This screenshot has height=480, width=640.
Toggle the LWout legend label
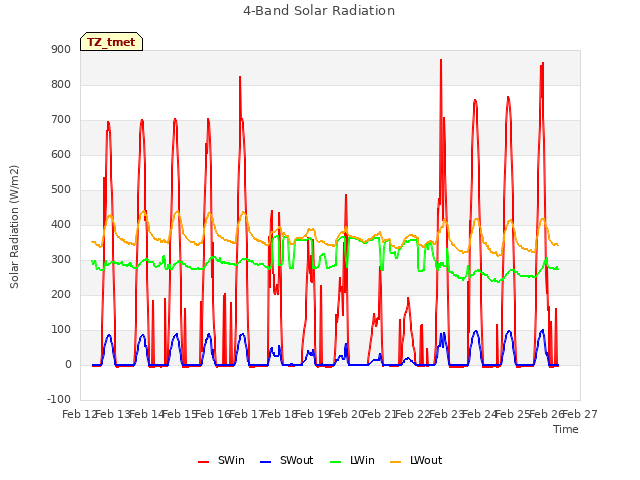(426, 460)
